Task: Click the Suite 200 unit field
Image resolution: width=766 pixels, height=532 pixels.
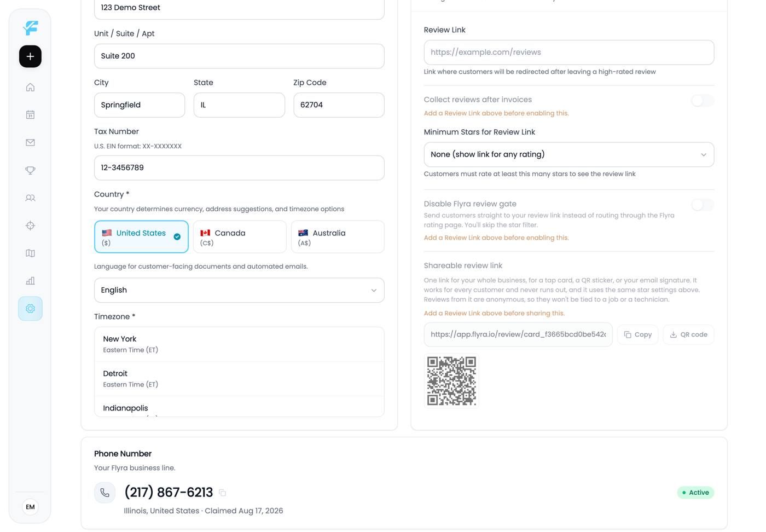Action: [239, 56]
